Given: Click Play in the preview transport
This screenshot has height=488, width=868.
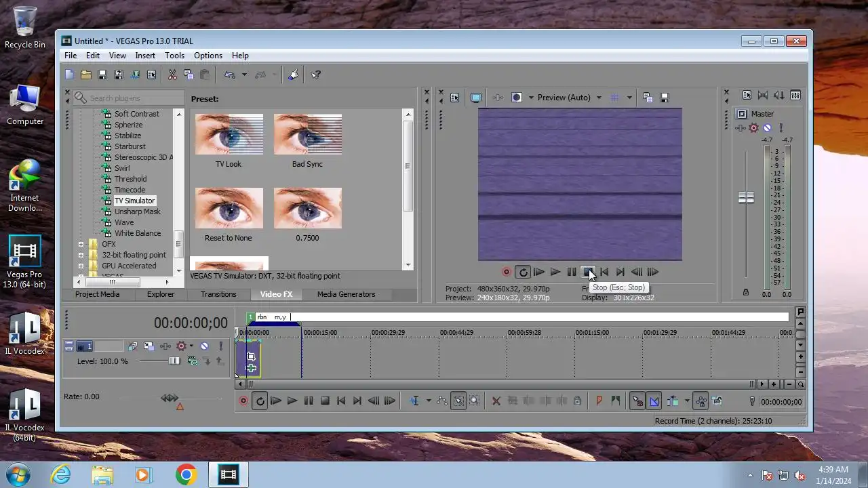Looking at the screenshot, I should (x=555, y=272).
